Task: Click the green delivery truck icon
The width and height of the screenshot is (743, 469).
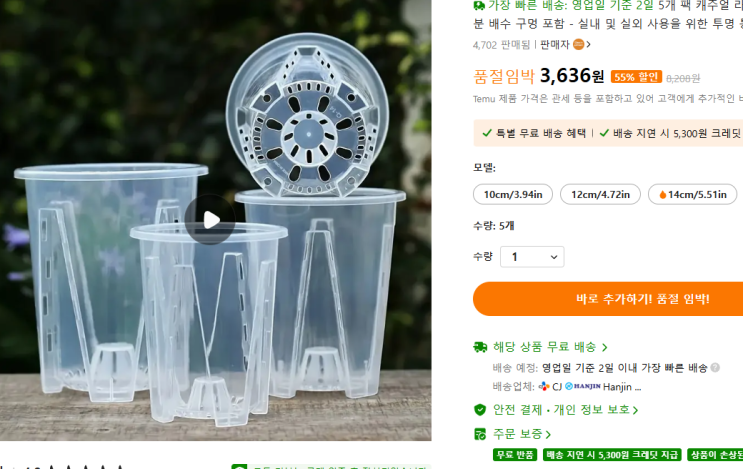Action: [480, 347]
